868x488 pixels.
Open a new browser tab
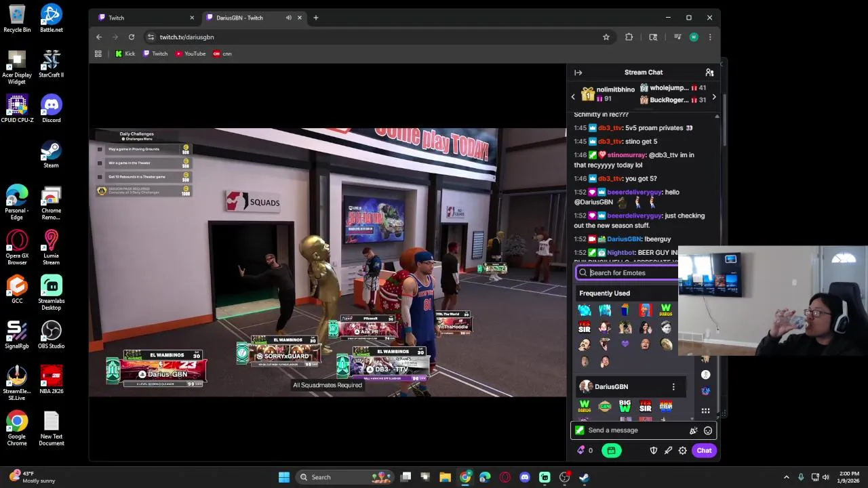pos(316,18)
